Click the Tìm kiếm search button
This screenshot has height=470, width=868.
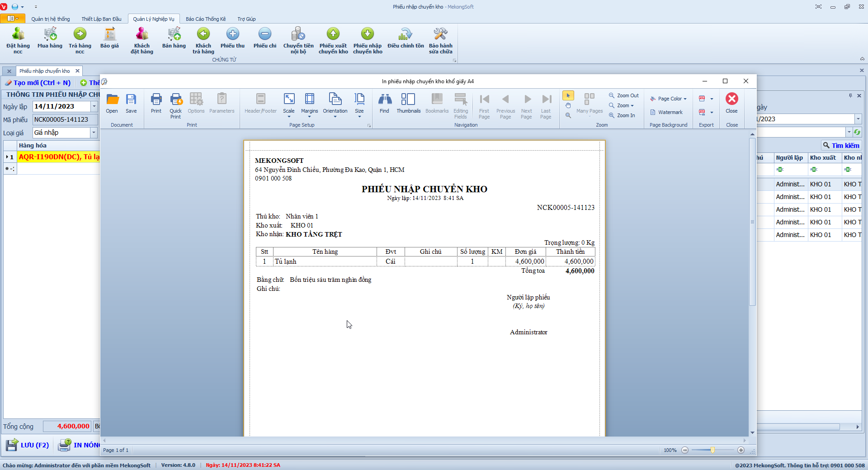(x=841, y=145)
